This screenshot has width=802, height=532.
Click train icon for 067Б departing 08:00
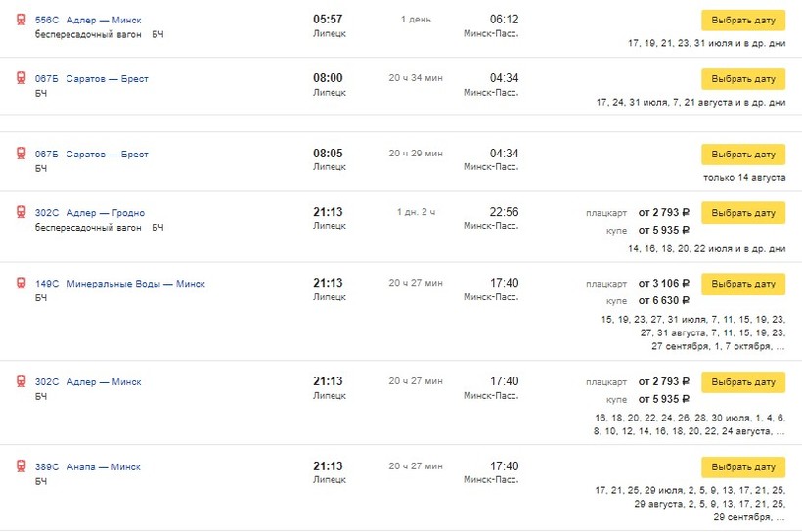pyautogui.click(x=22, y=78)
